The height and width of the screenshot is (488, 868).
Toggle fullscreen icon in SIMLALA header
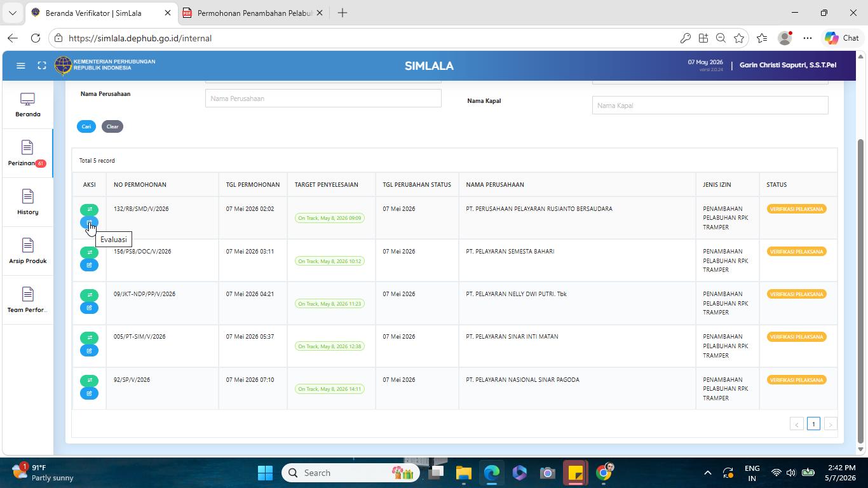42,65
